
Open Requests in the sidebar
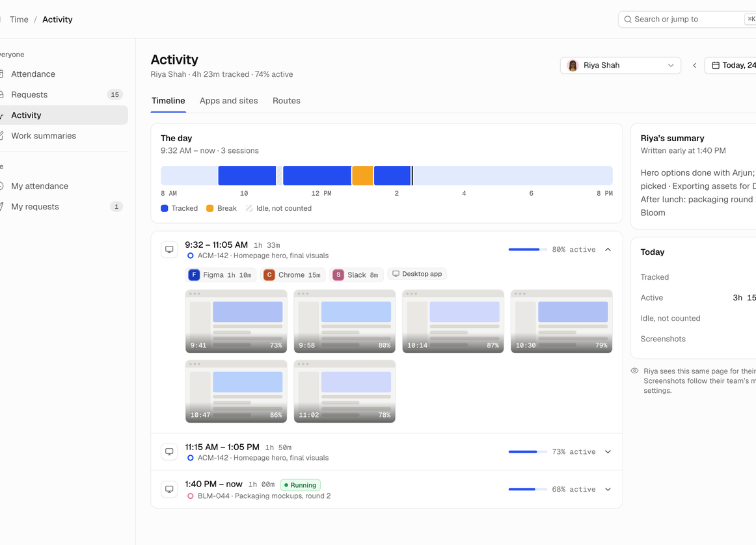[62, 94]
